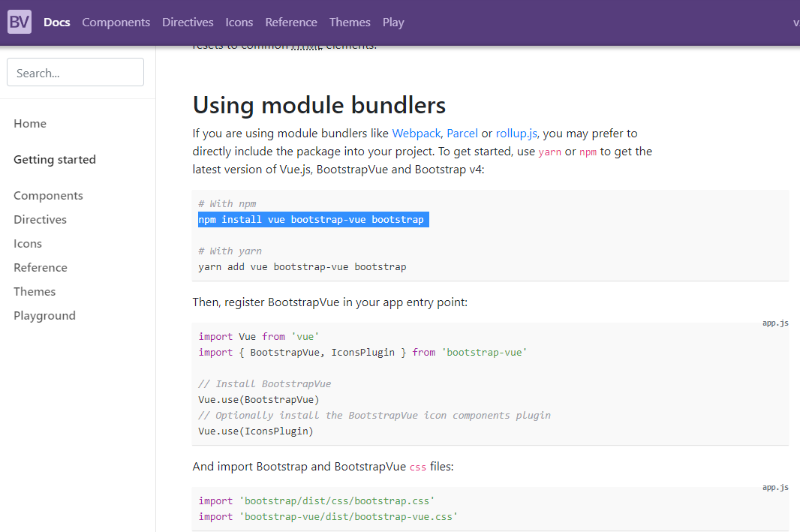
Task: Follow the Parcel link
Action: coord(462,134)
